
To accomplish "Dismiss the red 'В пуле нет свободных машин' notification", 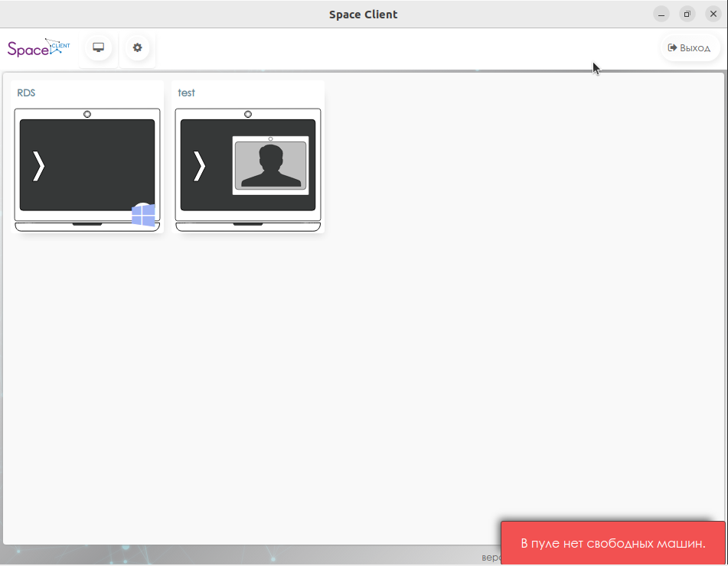I will [612, 543].
